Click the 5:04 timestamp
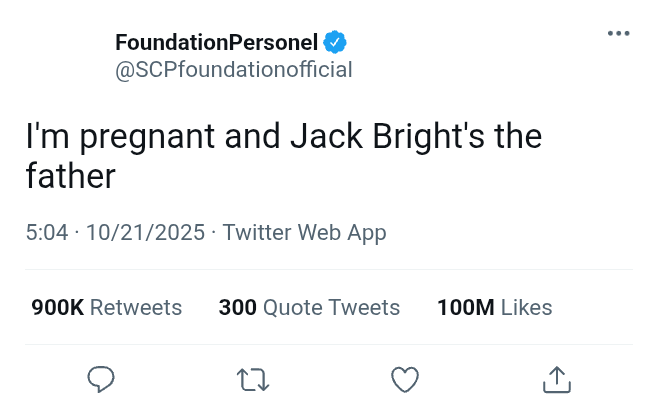This screenshot has height=415, width=658. point(47,233)
